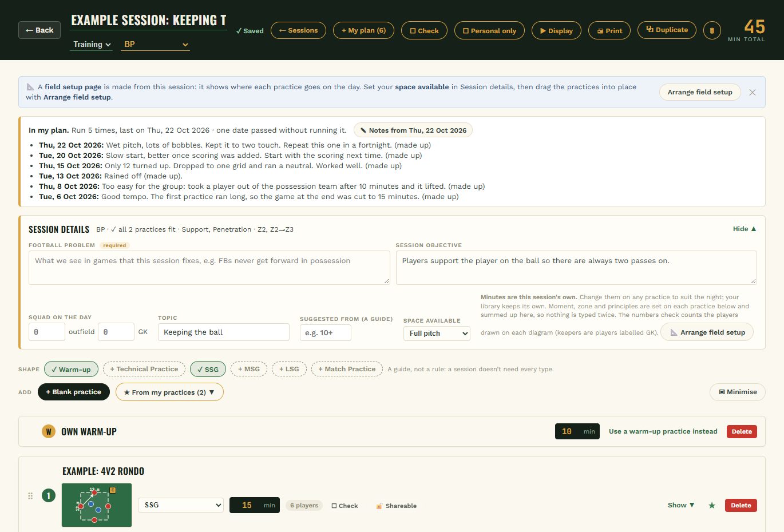This screenshot has height=532, width=784.
Task: Add the LSG shape chip
Action: click(x=289, y=369)
